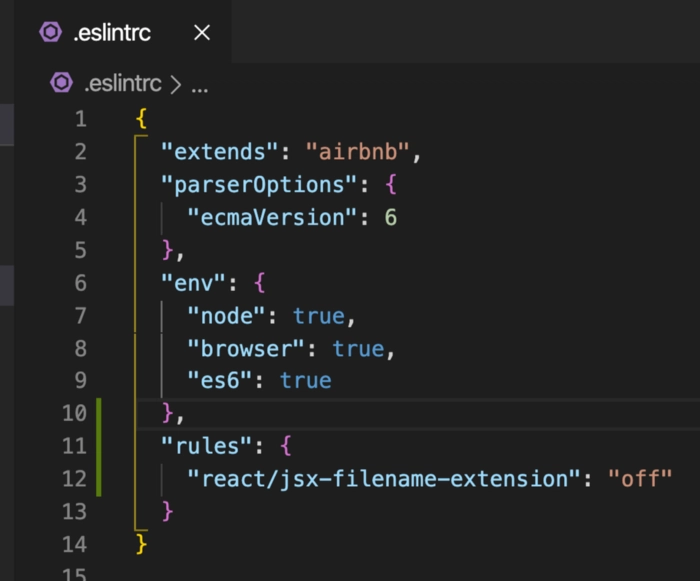700x581 pixels.
Task: Click line number 13 in gutter
Action: click(75, 511)
